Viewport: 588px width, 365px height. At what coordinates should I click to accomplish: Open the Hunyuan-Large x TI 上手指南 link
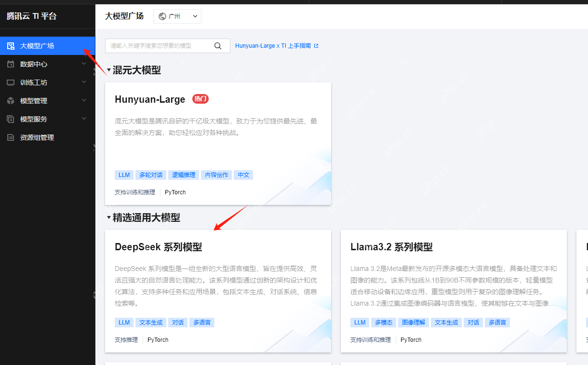coord(273,45)
